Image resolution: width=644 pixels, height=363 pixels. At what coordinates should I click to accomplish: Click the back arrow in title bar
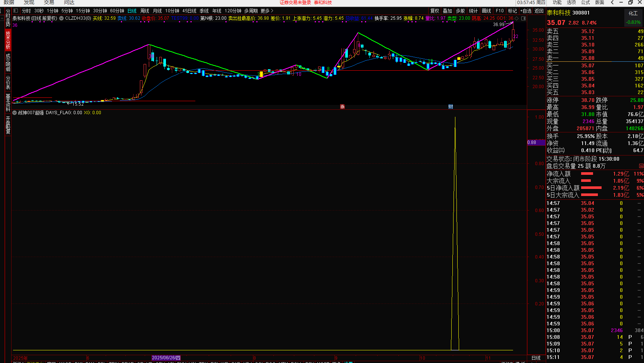click(x=612, y=3)
